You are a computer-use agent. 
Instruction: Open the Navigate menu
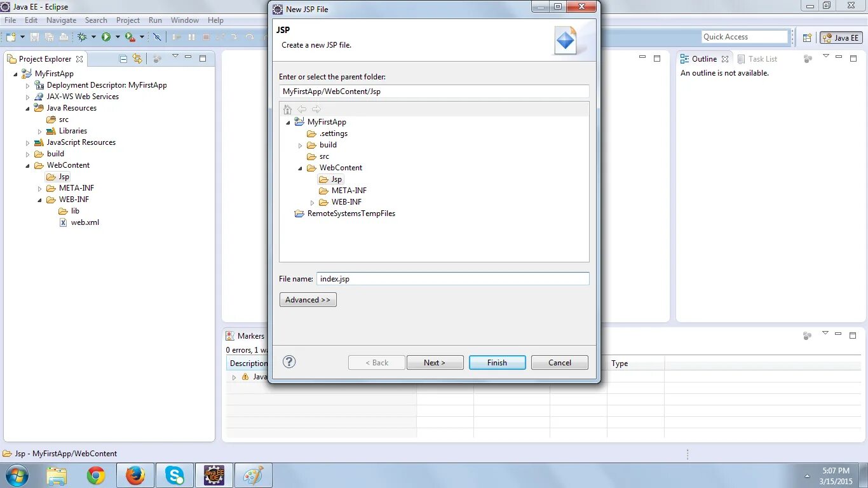(x=61, y=20)
